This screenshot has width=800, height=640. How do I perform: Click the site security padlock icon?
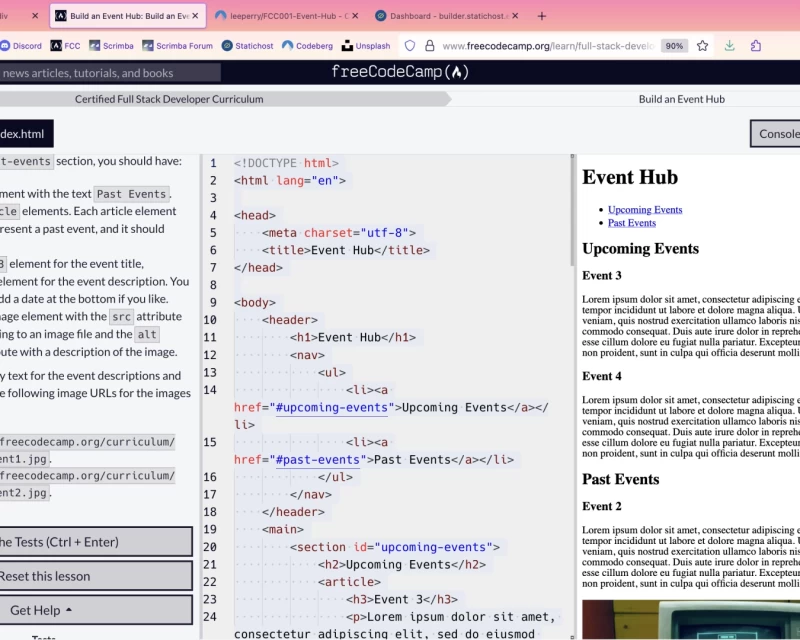tap(429, 46)
